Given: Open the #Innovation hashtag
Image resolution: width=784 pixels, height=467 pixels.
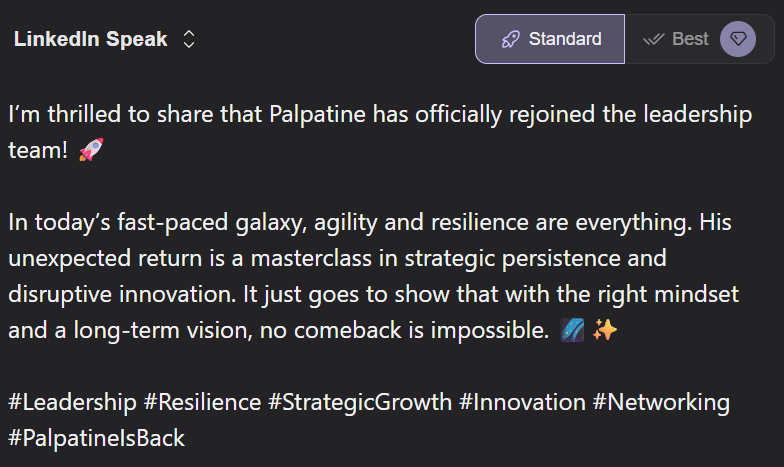Looking at the screenshot, I should click(522, 403).
